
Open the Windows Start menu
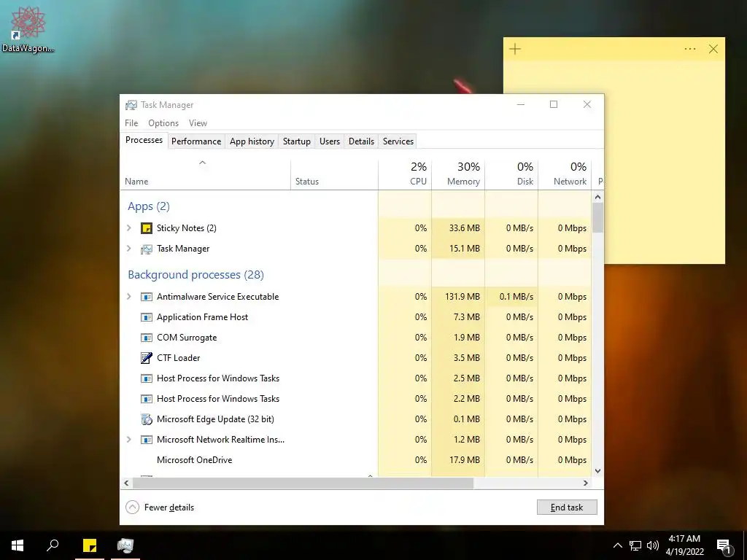coord(18,545)
